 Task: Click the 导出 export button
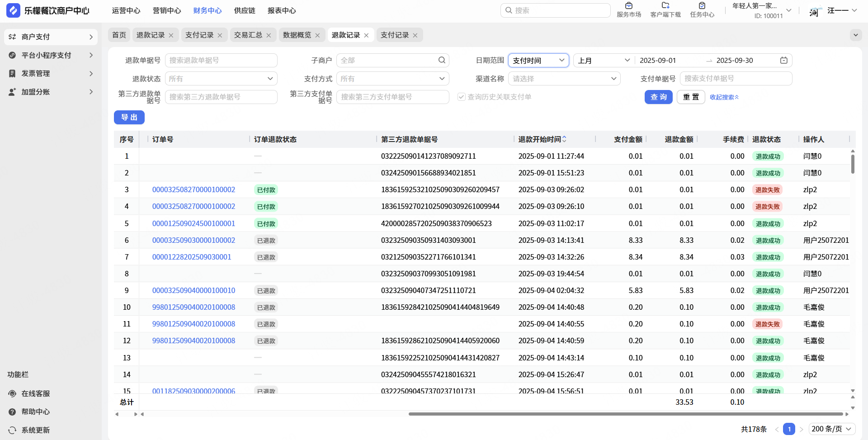pyautogui.click(x=129, y=118)
